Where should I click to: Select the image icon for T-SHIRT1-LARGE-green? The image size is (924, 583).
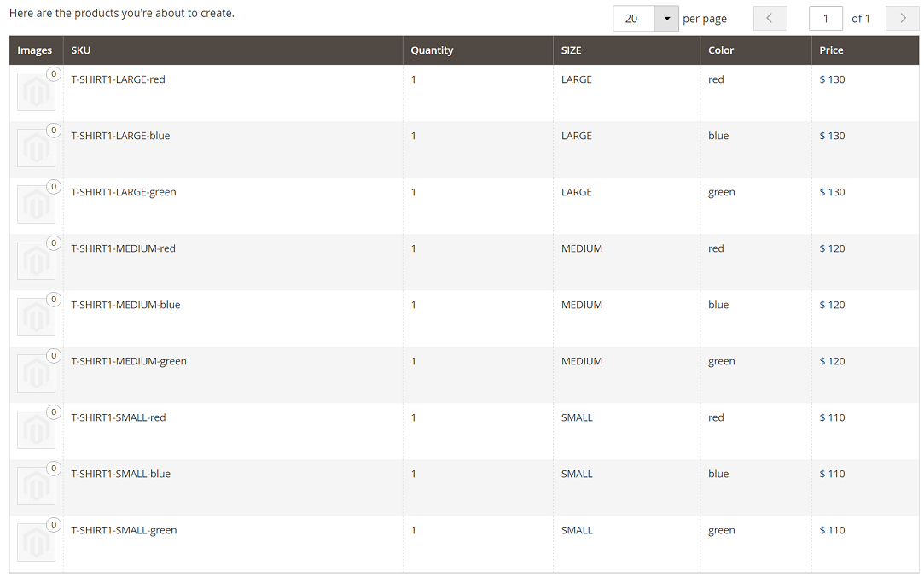(x=35, y=204)
